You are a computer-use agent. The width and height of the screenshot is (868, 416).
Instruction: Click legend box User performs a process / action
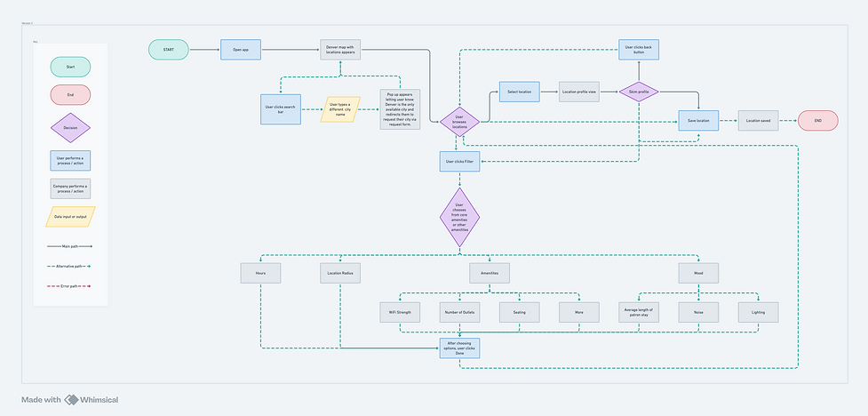click(x=70, y=161)
